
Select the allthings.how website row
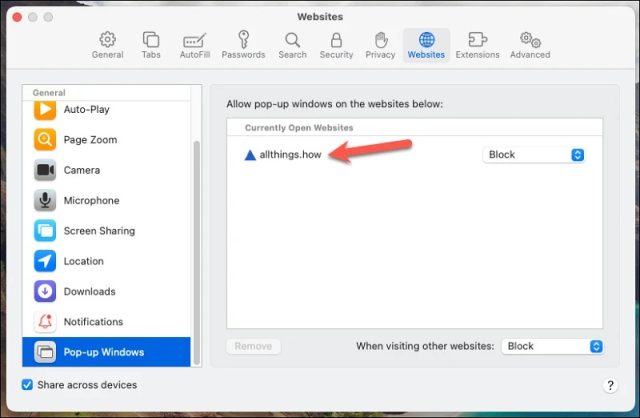[x=414, y=155]
